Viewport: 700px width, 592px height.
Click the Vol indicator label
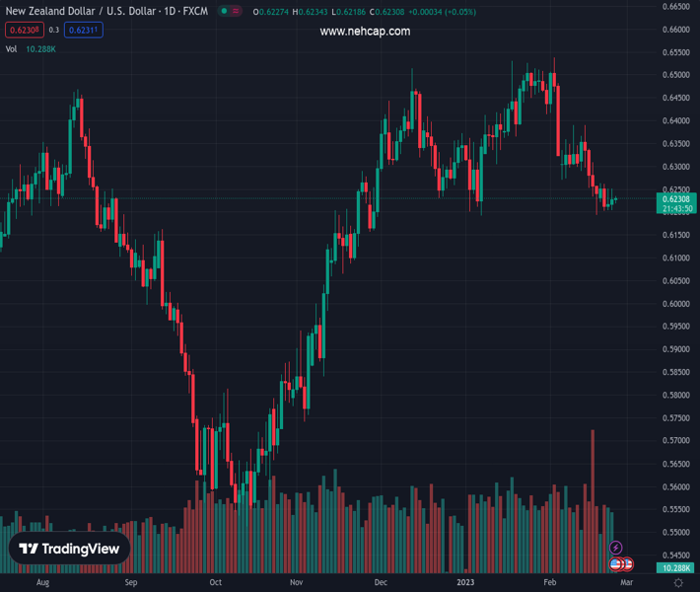(12, 48)
